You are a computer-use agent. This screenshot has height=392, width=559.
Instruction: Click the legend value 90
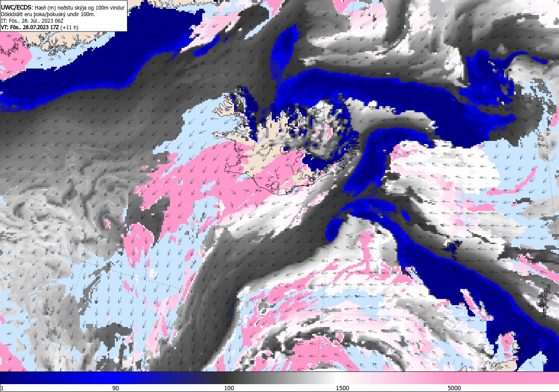coord(115,388)
